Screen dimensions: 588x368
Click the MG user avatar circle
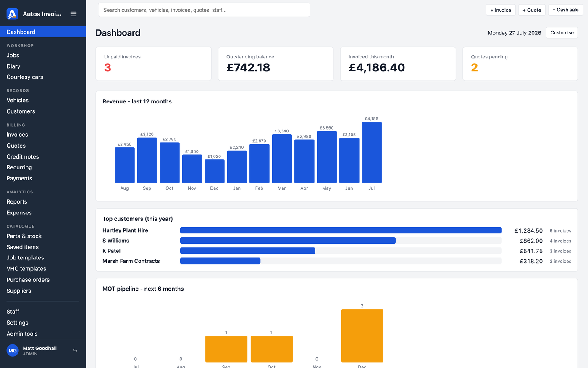click(x=13, y=350)
